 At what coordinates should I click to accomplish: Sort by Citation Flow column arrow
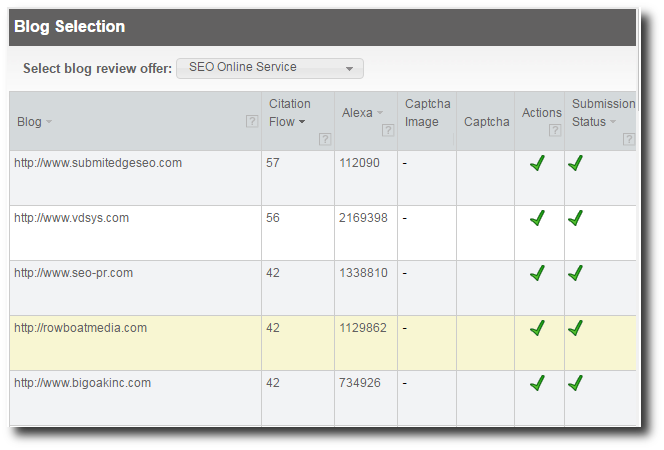click(302, 122)
